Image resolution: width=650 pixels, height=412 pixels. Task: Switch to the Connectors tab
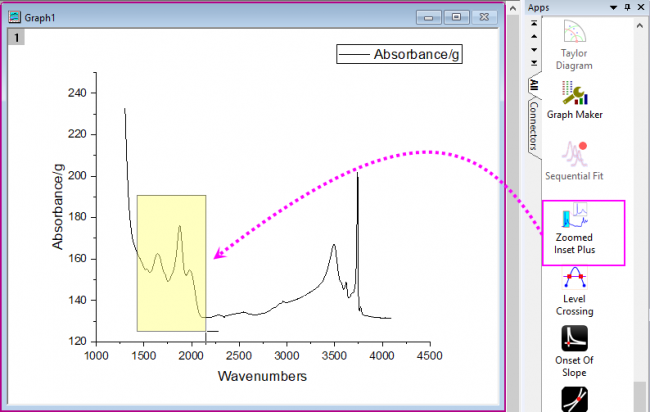point(533,124)
